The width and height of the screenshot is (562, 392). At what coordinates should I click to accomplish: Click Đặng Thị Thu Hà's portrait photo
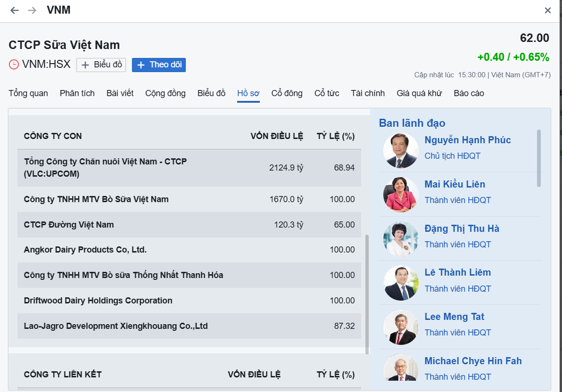click(401, 239)
